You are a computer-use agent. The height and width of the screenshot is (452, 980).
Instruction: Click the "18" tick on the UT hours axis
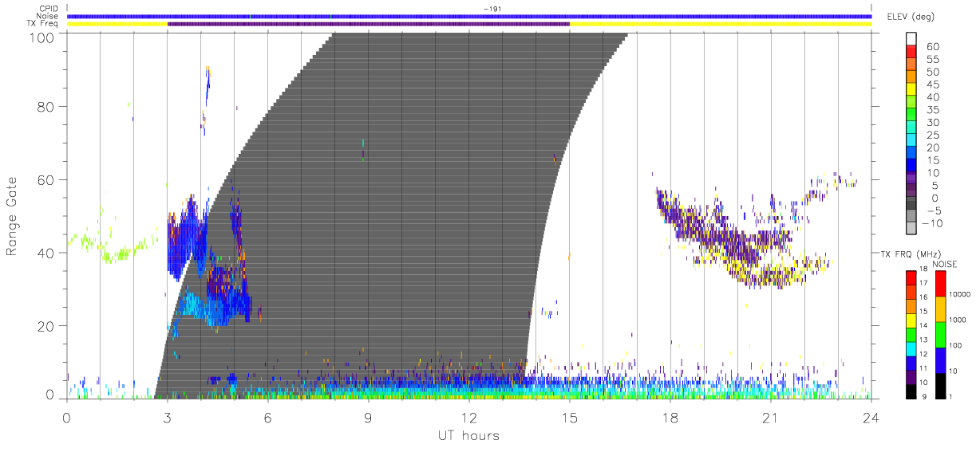pyautogui.click(x=670, y=419)
